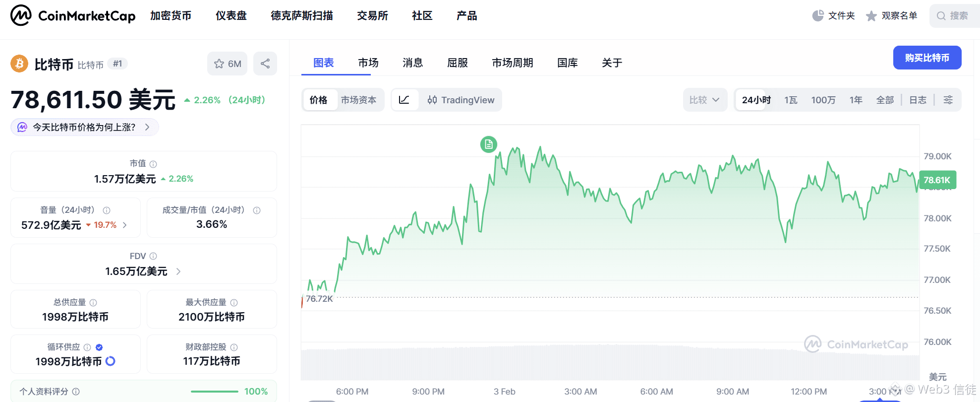Image resolution: width=980 pixels, height=402 pixels.
Task: Click the 1.57万亿美元 market cap value
Action: (x=125, y=179)
